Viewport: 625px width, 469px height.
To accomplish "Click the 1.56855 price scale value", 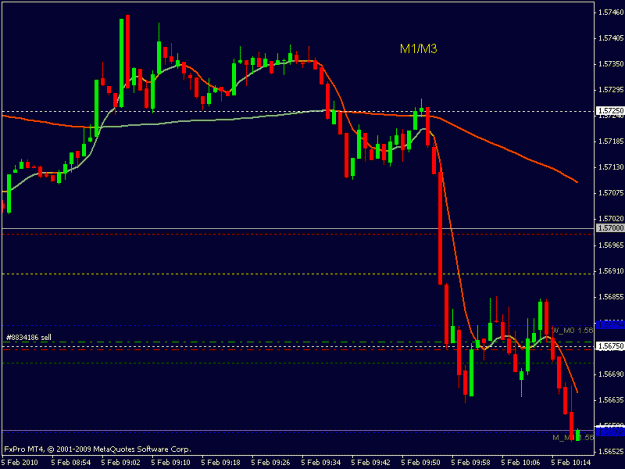I will (611, 297).
